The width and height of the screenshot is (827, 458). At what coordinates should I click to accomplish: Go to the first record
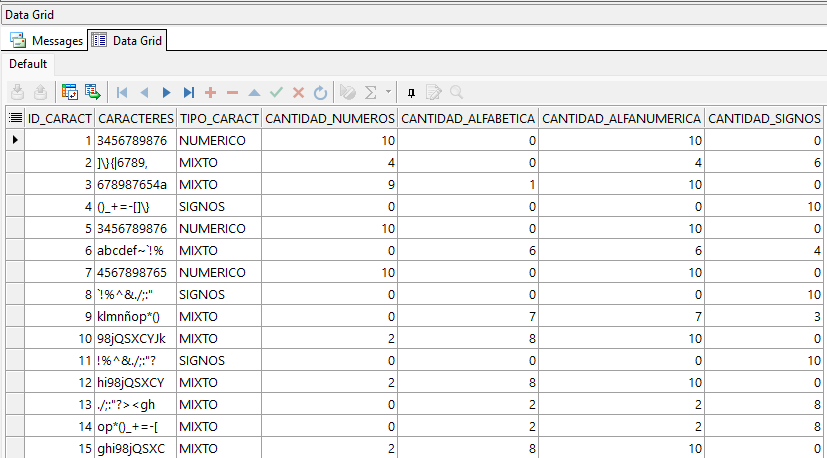coord(122,92)
